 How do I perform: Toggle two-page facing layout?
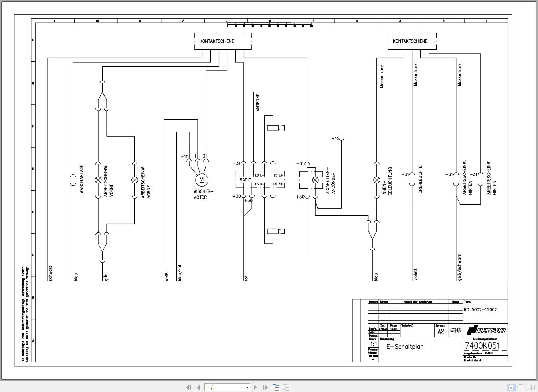[x=532, y=387]
